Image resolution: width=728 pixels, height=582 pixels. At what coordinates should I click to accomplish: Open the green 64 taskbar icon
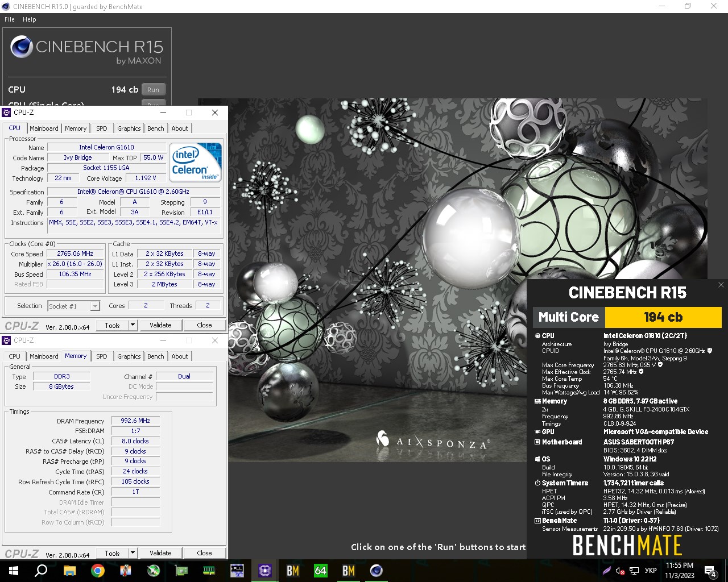click(x=321, y=571)
